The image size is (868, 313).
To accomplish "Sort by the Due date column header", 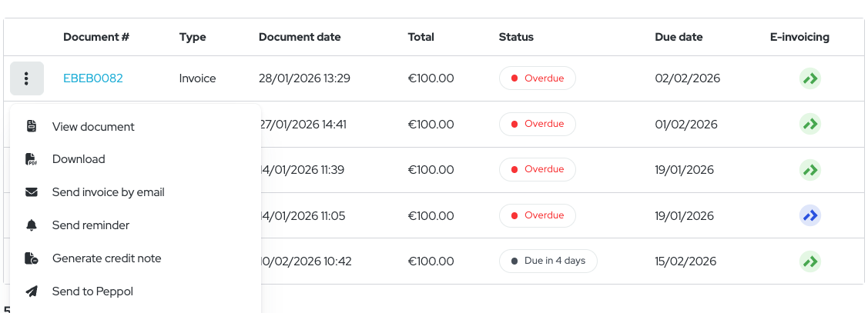I will pyautogui.click(x=679, y=37).
